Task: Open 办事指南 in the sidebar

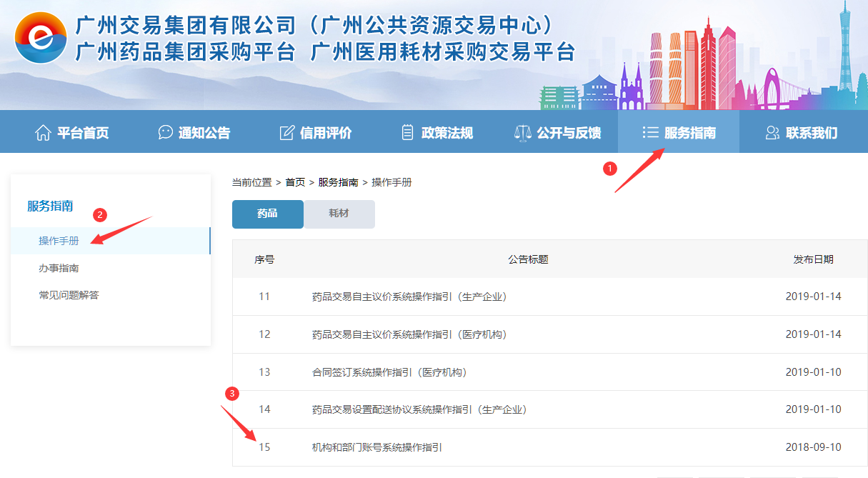Action: click(59, 268)
